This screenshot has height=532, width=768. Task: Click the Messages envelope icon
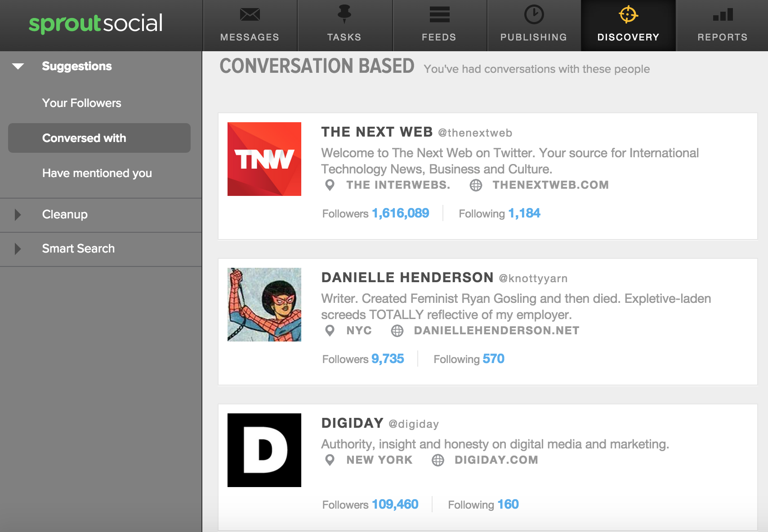pos(250,14)
